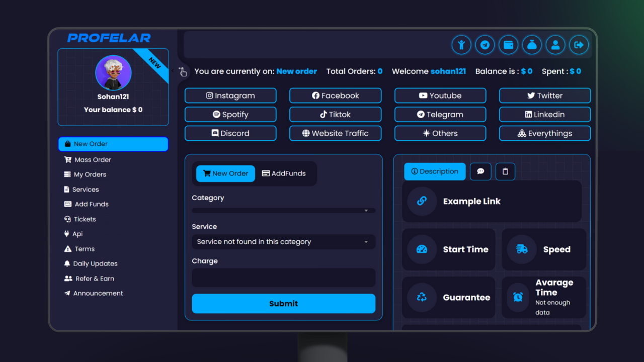Click the 'Total Orders: 0' text
Viewport: 644px width, 362px height.
[354, 71]
